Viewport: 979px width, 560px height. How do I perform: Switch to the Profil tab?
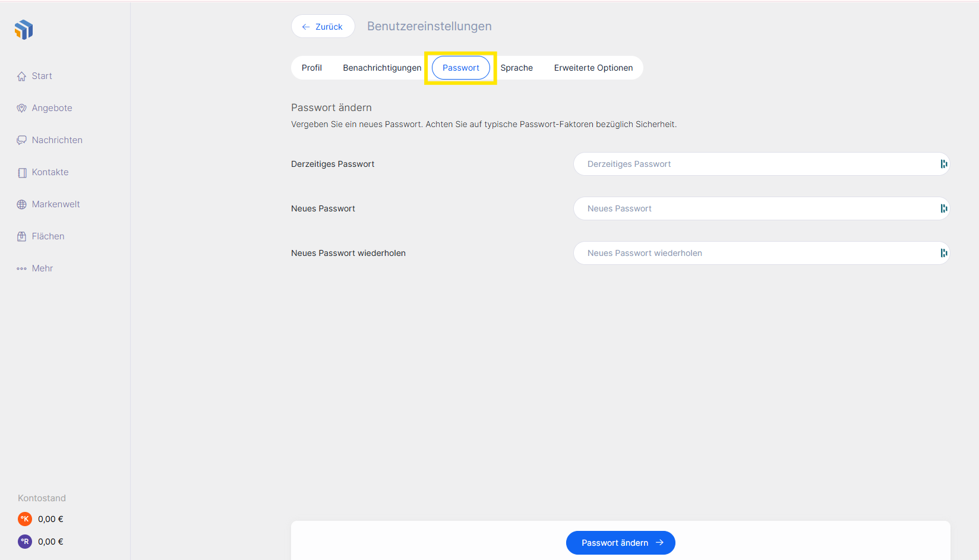(x=312, y=68)
